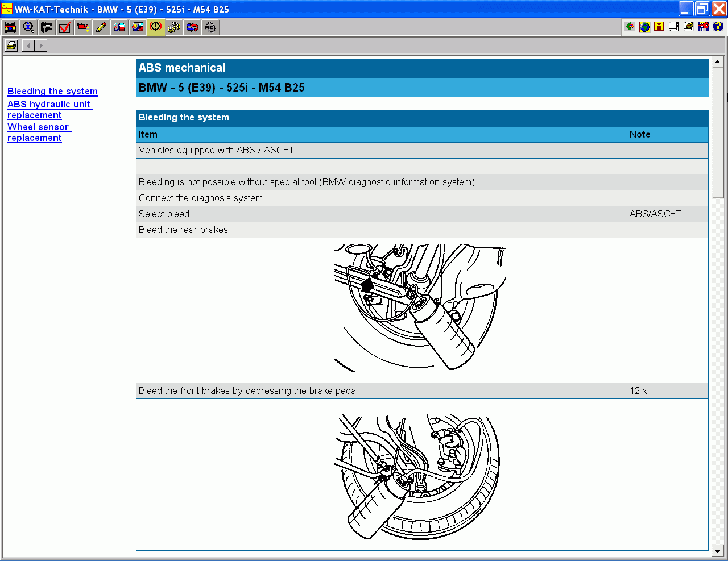Select 'Connect the diagnosis system' row

point(422,198)
